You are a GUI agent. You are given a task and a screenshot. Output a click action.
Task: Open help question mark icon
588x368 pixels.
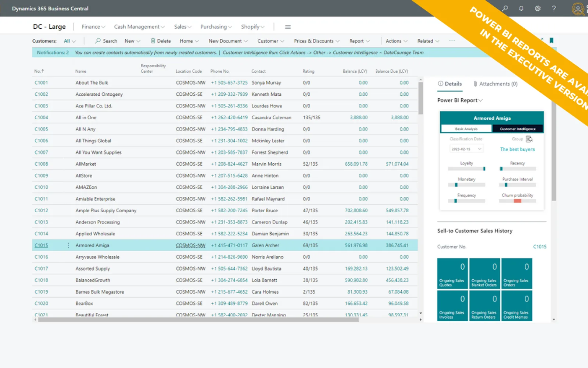click(554, 8)
